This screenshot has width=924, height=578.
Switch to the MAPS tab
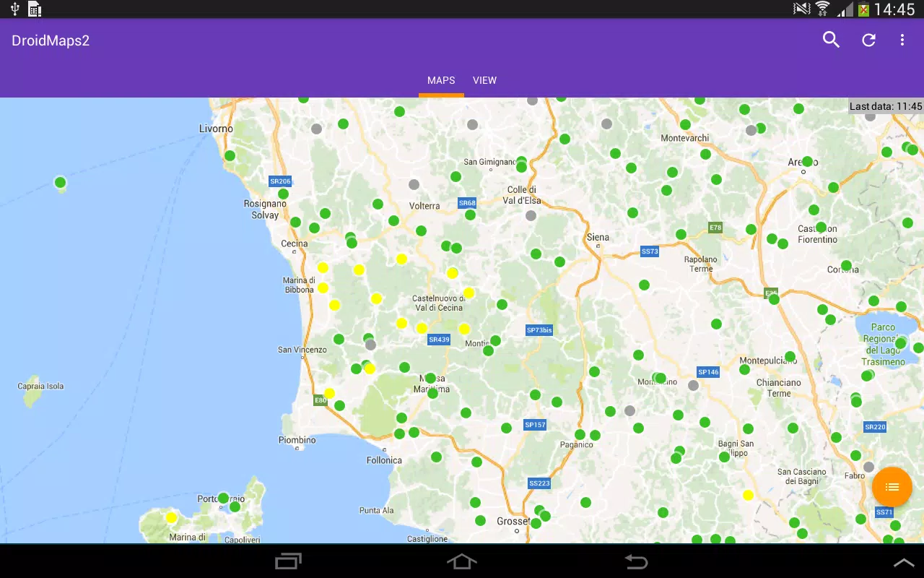coord(441,80)
